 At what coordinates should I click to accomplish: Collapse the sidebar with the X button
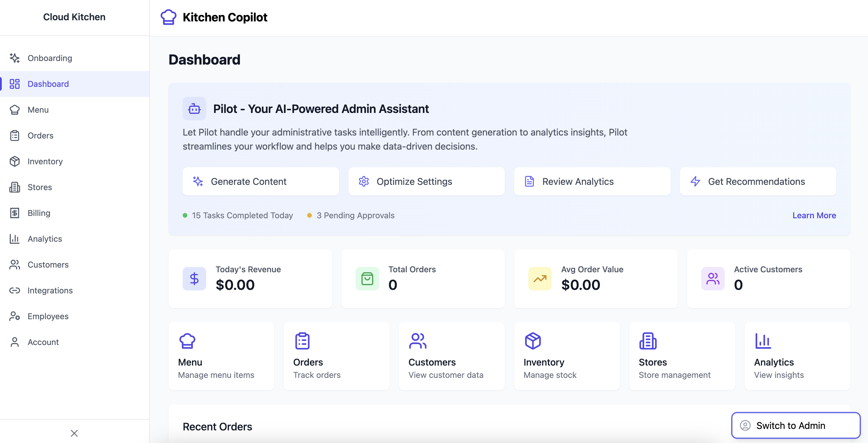74,433
